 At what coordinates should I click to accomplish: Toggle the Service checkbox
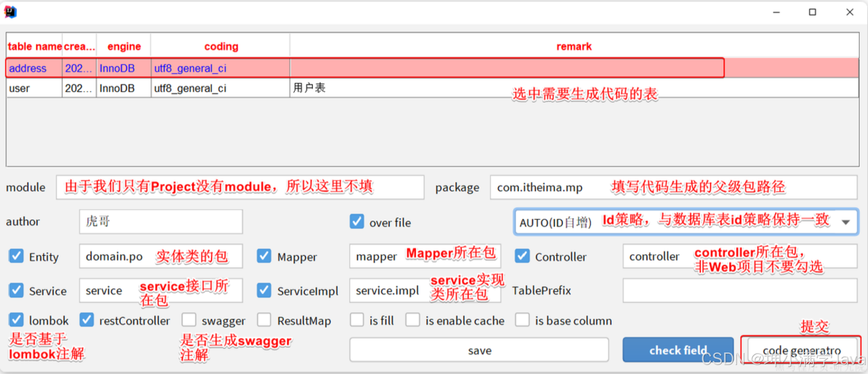coord(16,291)
